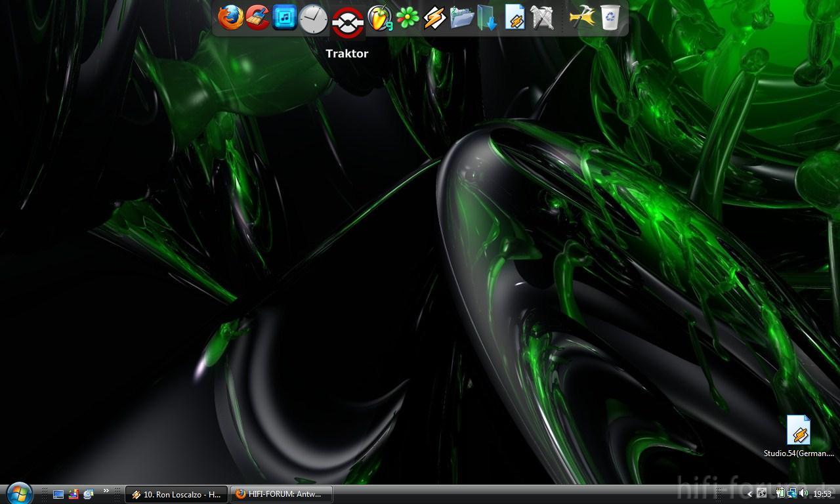Launch ICQ green flower icon
Screen dimensions: 840x504
[408, 18]
